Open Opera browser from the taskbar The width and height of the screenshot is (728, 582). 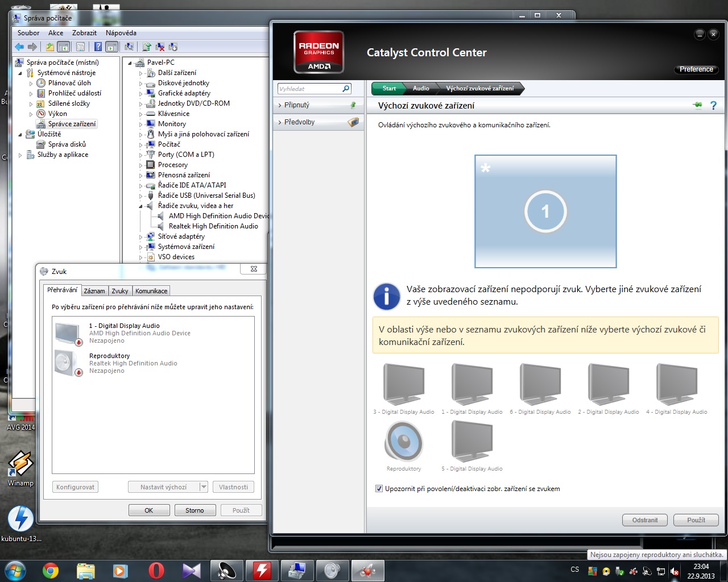point(156,570)
